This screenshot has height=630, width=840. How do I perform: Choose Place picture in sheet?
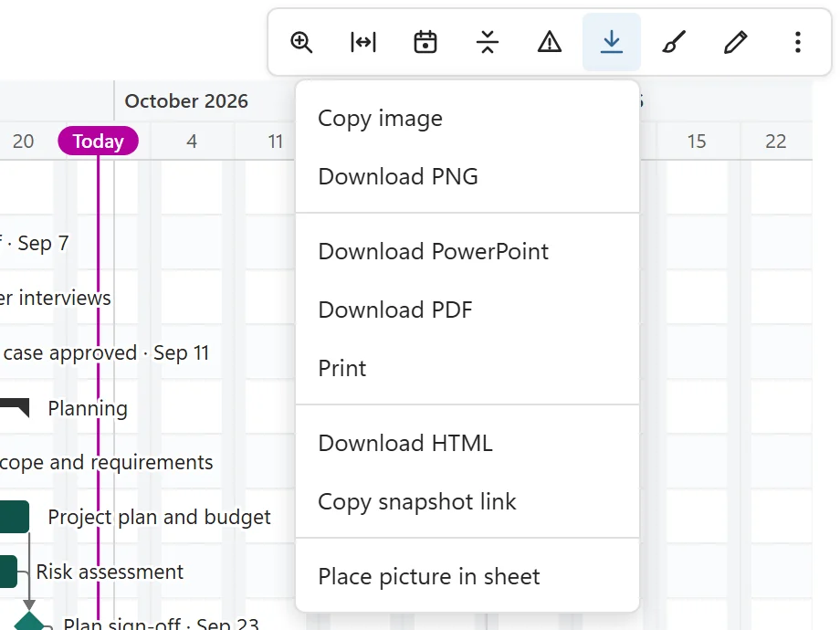pos(467,577)
